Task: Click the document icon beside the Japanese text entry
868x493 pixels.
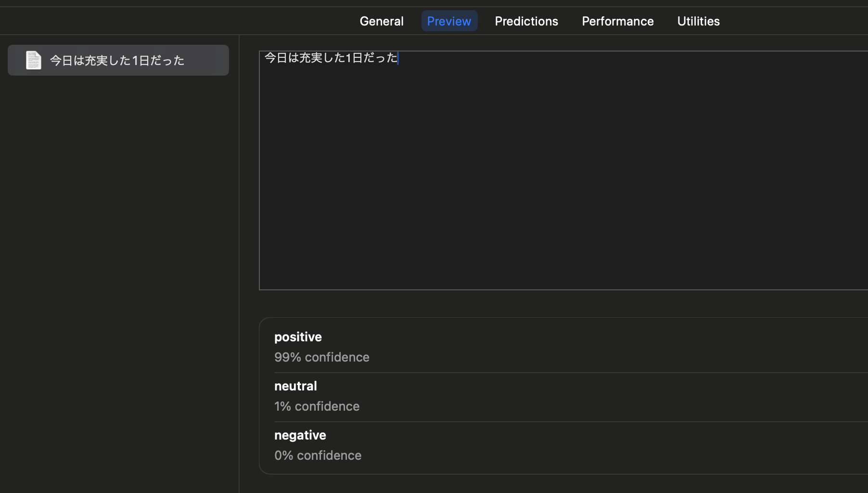Action: point(33,60)
